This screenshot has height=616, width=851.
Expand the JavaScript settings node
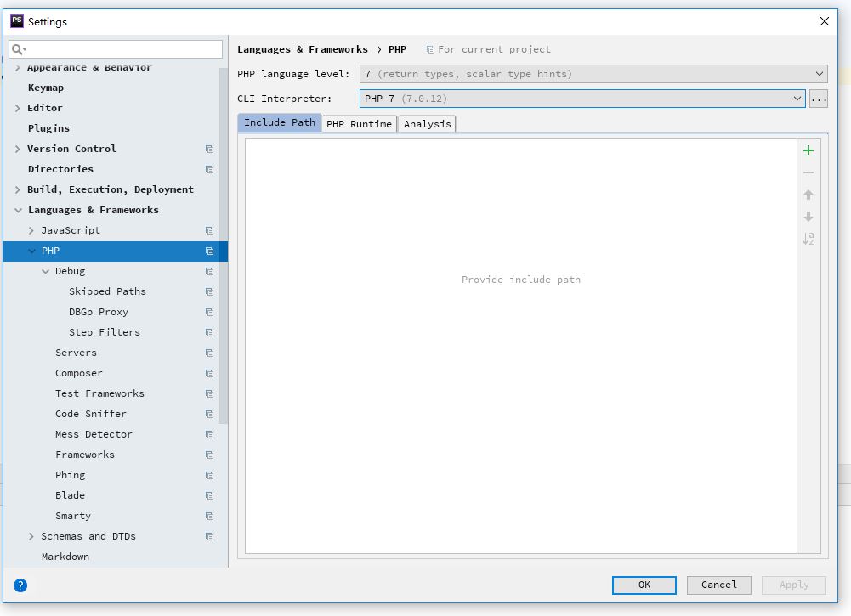tap(31, 230)
